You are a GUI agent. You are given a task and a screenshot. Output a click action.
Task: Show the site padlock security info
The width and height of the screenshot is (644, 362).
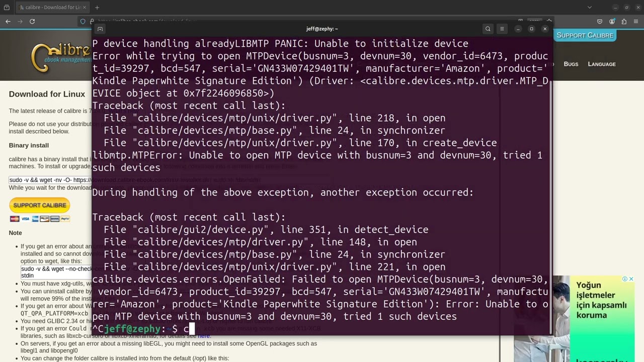click(x=92, y=21)
